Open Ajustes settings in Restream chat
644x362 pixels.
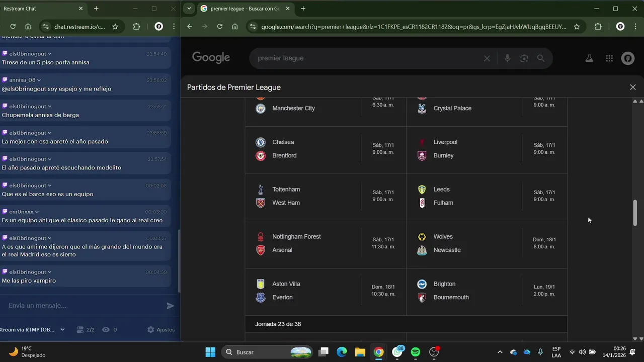[x=161, y=330]
